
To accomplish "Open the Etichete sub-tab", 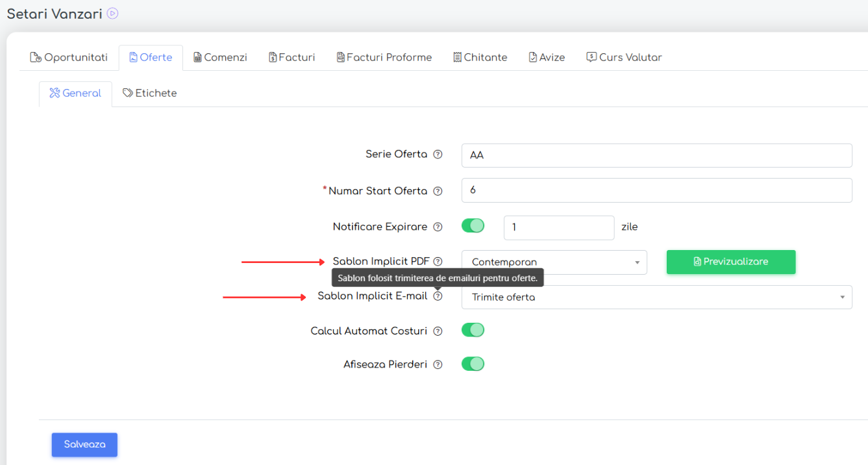I will [149, 94].
